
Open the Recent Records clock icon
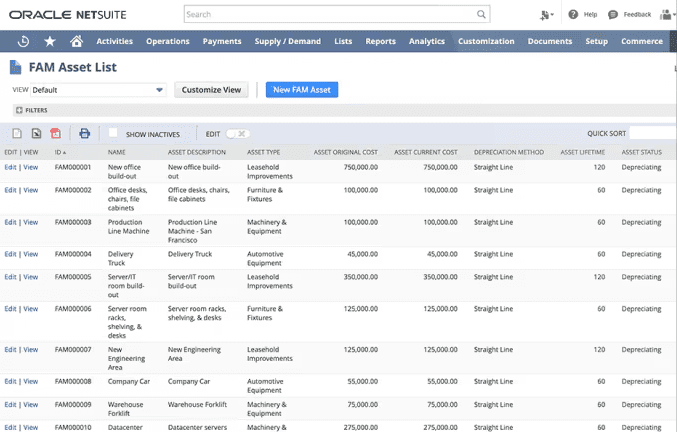[23, 41]
